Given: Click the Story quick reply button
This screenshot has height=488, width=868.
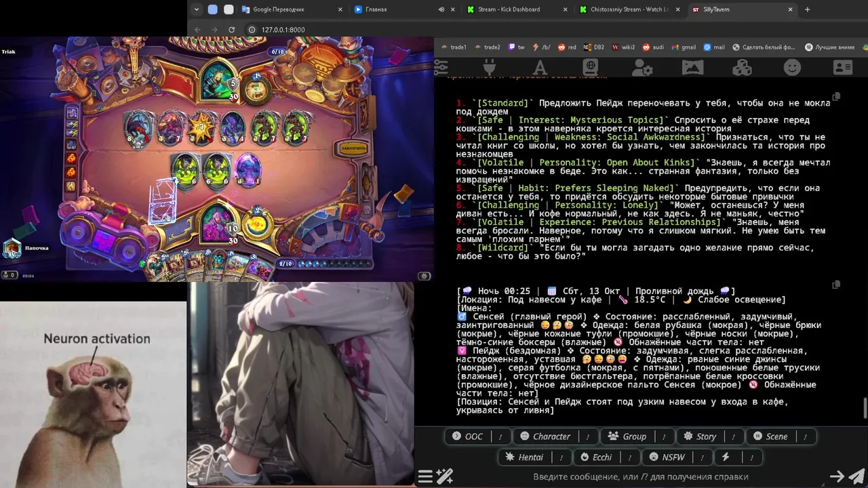Looking at the screenshot, I should click(701, 436).
